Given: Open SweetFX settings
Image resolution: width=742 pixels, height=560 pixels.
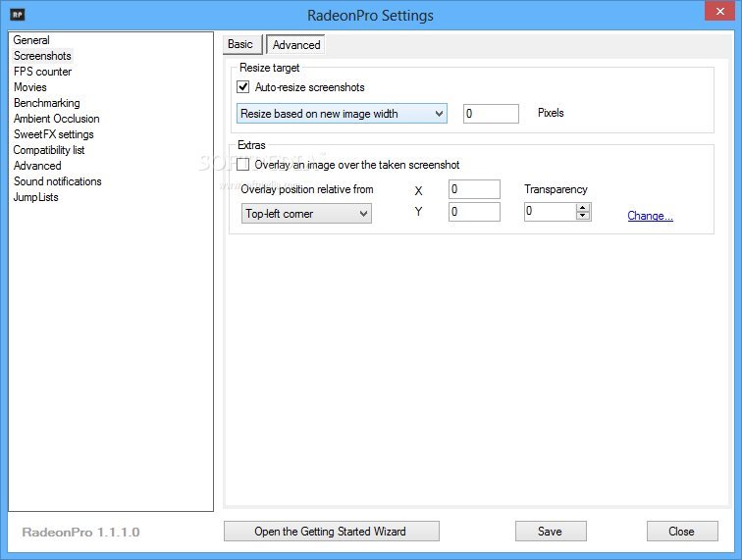Looking at the screenshot, I should coord(53,134).
